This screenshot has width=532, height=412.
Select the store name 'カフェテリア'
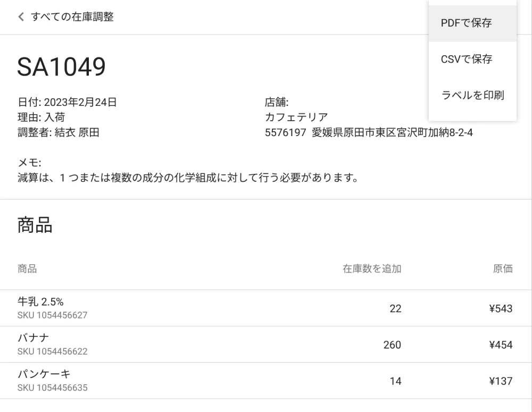(295, 116)
